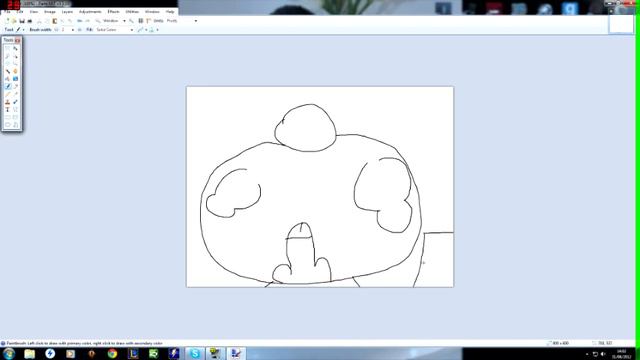
Task: Click the New image toolbar icon
Action: pos(7,21)
